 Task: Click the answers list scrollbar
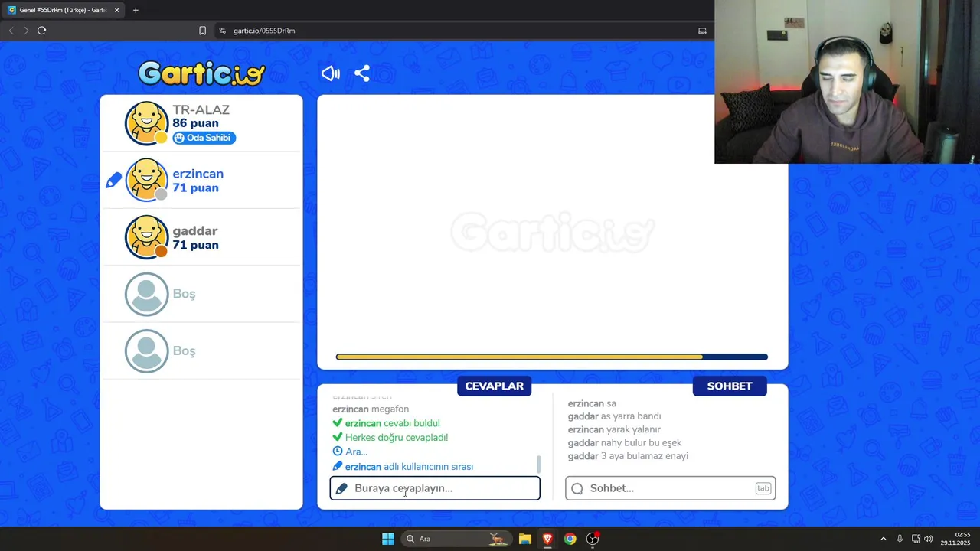click(x=538, y=464)
